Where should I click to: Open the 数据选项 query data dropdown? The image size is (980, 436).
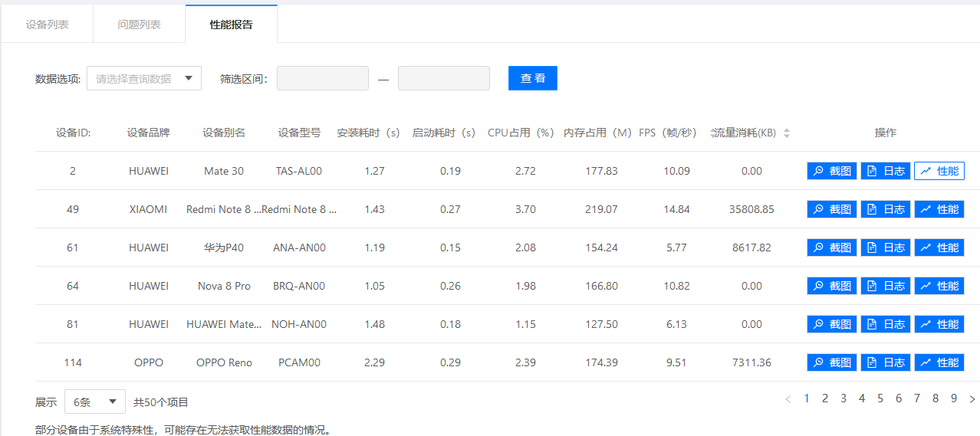144,78
